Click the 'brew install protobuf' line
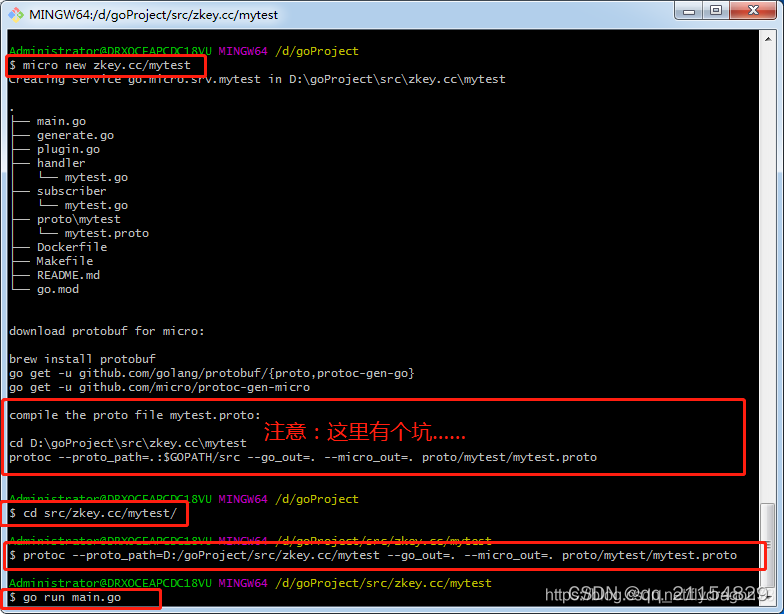The height and width of the screenshot is (614, 784). [x=82, y=359]
